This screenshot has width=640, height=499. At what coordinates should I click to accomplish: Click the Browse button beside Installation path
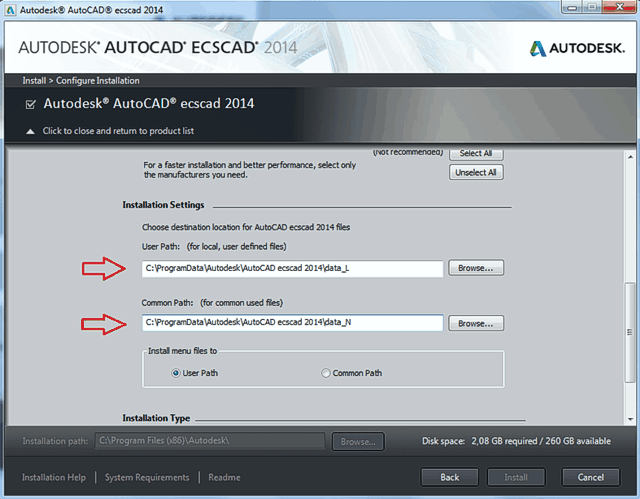click(358, 441)
